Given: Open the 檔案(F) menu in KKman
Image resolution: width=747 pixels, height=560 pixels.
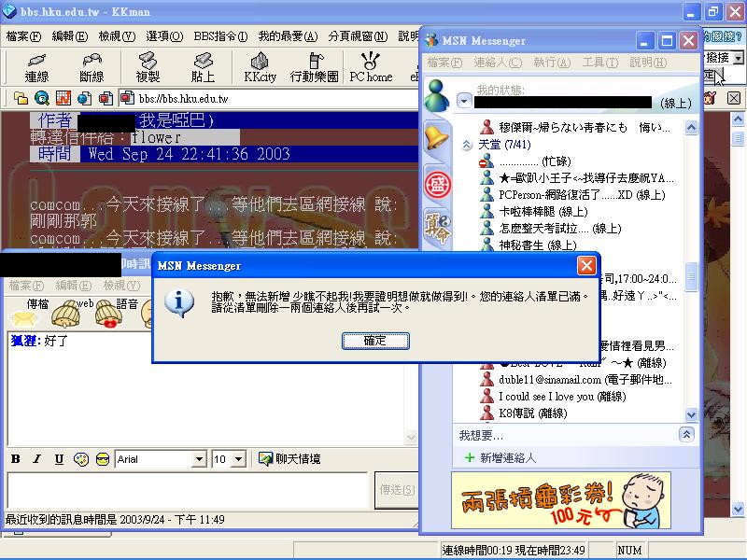Looking at the screenshot, I should pos(23,36).
